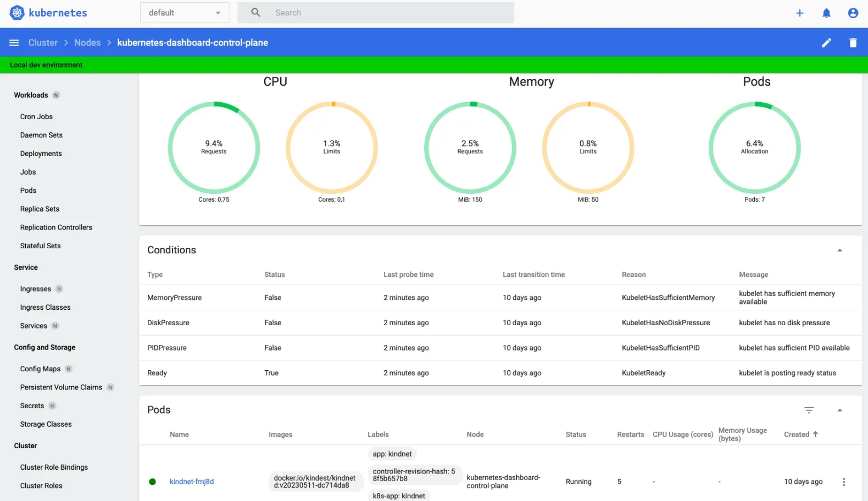
Task: Open Services in sidebar
Action: tap(34, 326)
